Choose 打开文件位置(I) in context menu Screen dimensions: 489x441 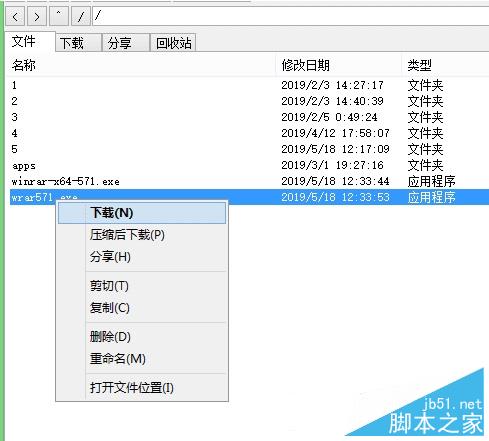[142, 388]
